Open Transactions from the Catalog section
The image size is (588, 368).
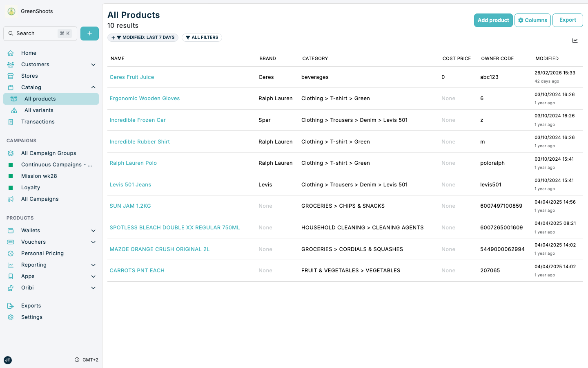[38, 121]
